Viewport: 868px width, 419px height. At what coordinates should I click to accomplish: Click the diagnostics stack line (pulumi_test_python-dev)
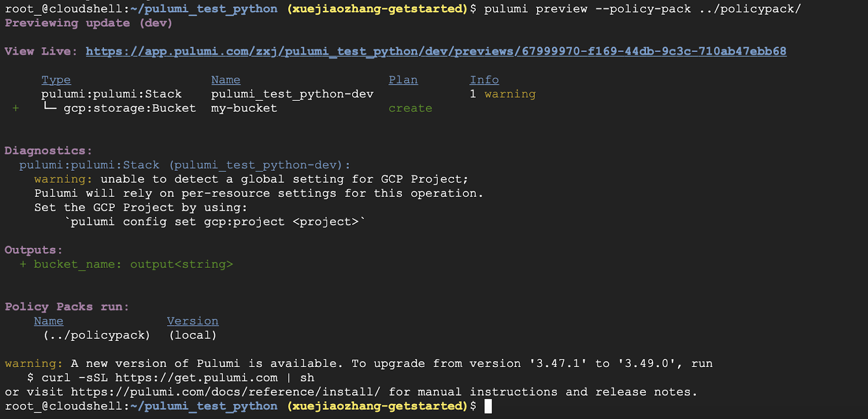(185, 165)
